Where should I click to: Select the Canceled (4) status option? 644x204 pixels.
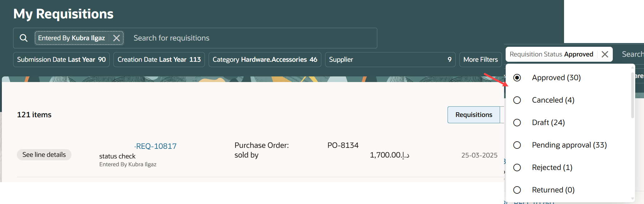[x=517, y=100]
